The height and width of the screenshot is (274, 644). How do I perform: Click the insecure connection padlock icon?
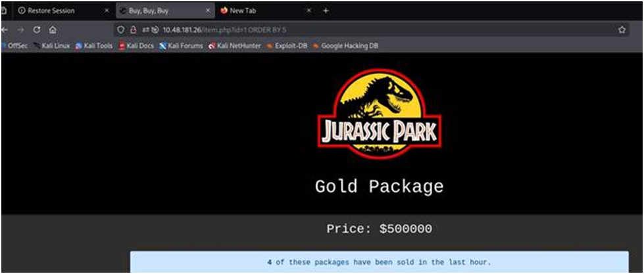(133, 30)
